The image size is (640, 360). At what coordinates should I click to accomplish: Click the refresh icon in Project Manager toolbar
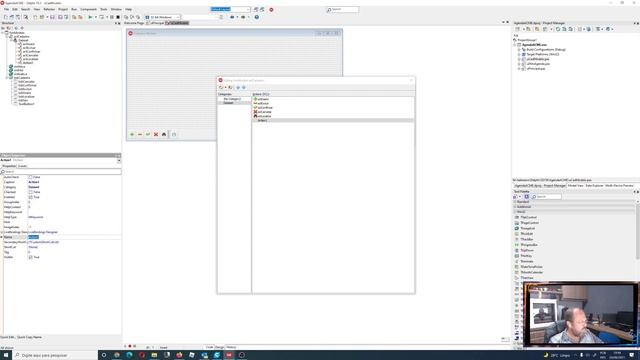tap(558, 29)
